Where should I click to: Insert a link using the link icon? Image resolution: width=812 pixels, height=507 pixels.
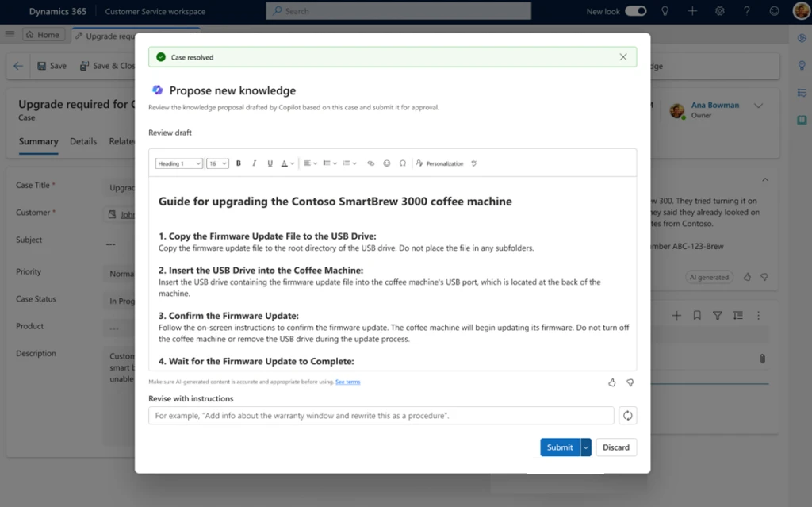(370, 163)
